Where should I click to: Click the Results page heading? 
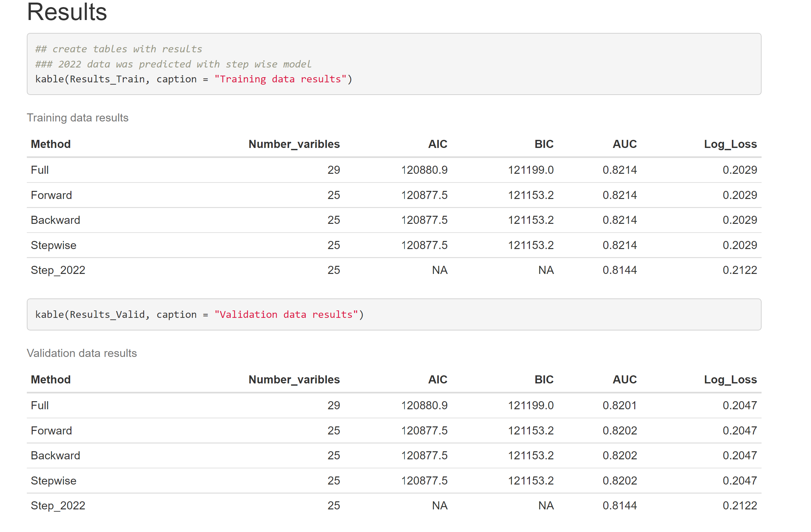click(67, 13)
